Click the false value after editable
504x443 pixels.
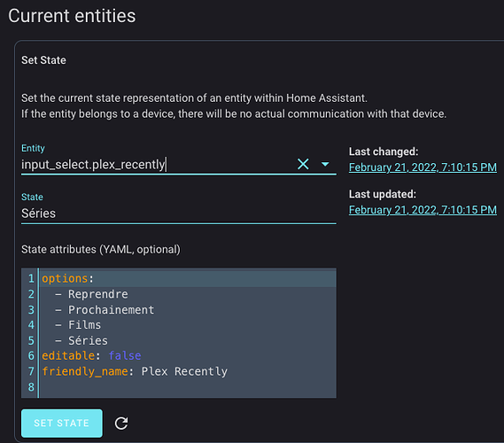[125, 355]
